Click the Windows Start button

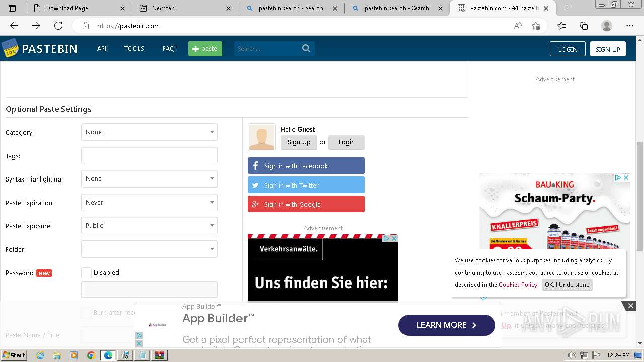[x=14, y=355]
